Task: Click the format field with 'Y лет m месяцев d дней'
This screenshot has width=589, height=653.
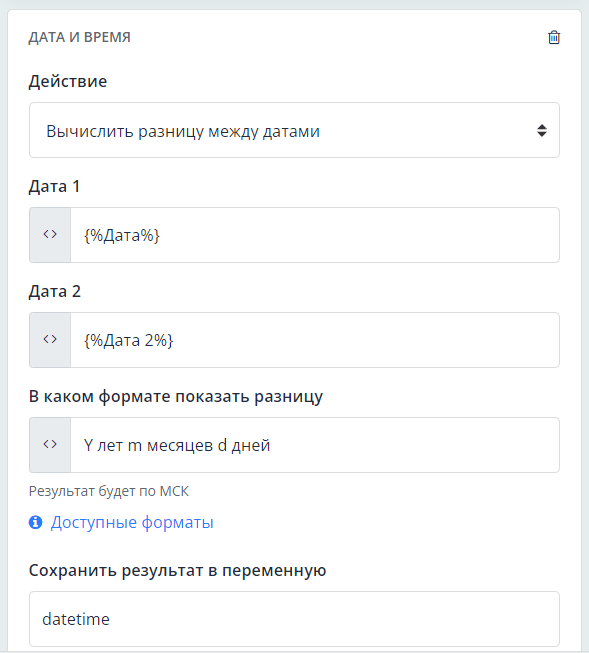Action: 314,445
